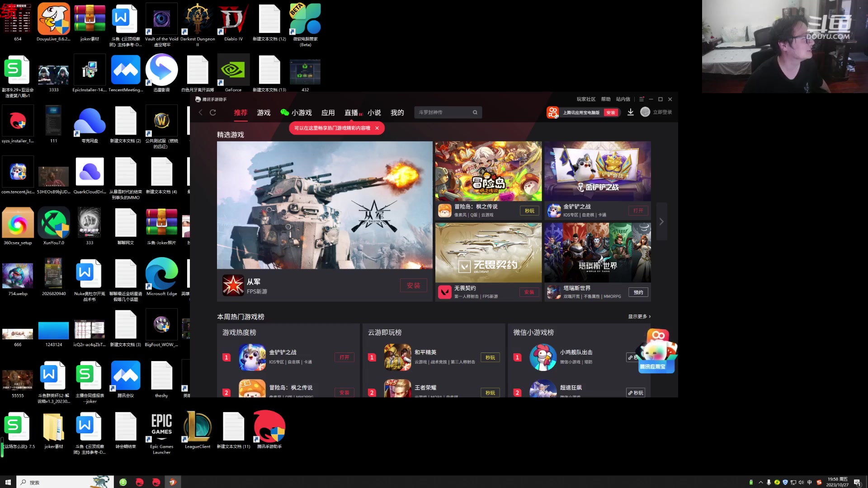The image size is (868, 488).
Task: Open 玩家社区 link in title bar
Action: coord(586,99)
